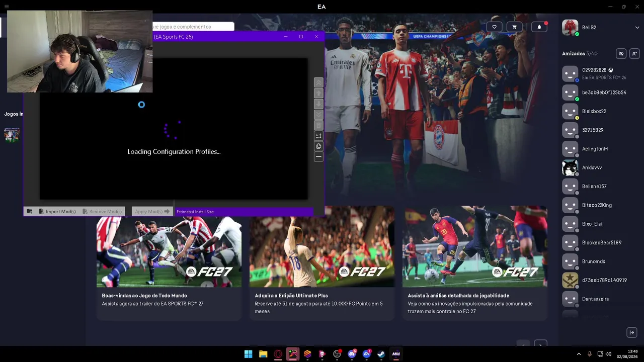
Task: Go to next carousel page arrow
Action: [540, 344]
